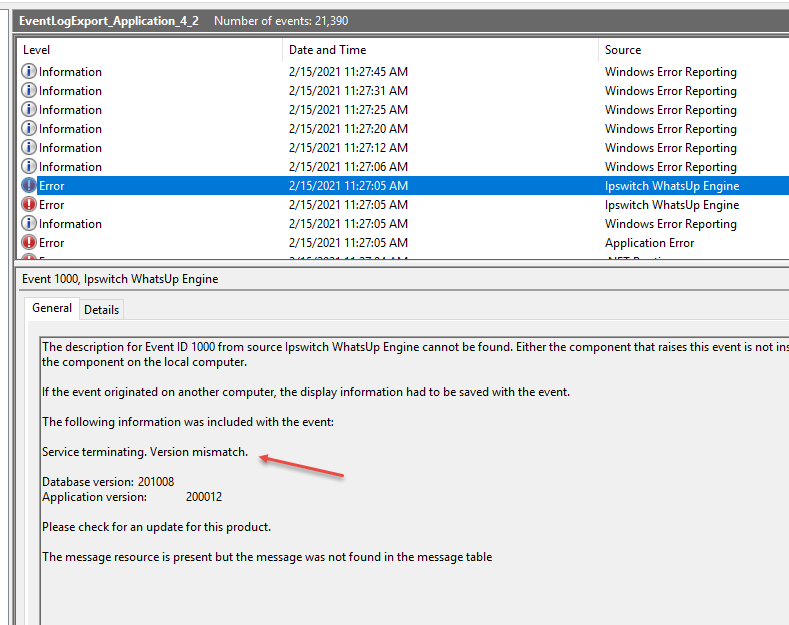The image size is (789, 625).
Task: Click 'Information' label of 11:27:06 AM row
Action: click(x=70, y=167)
